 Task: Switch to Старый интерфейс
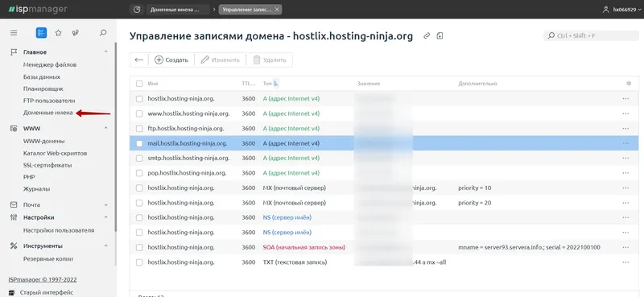pyautogui.click(x=47, y=292)
